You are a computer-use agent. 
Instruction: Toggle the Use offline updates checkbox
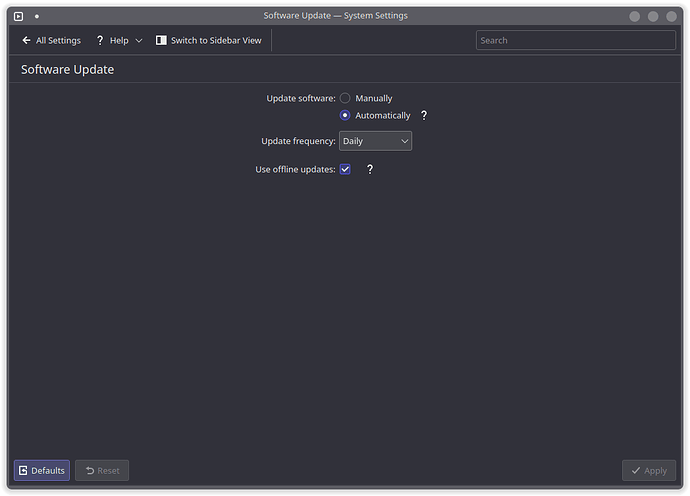click(345, 169)
